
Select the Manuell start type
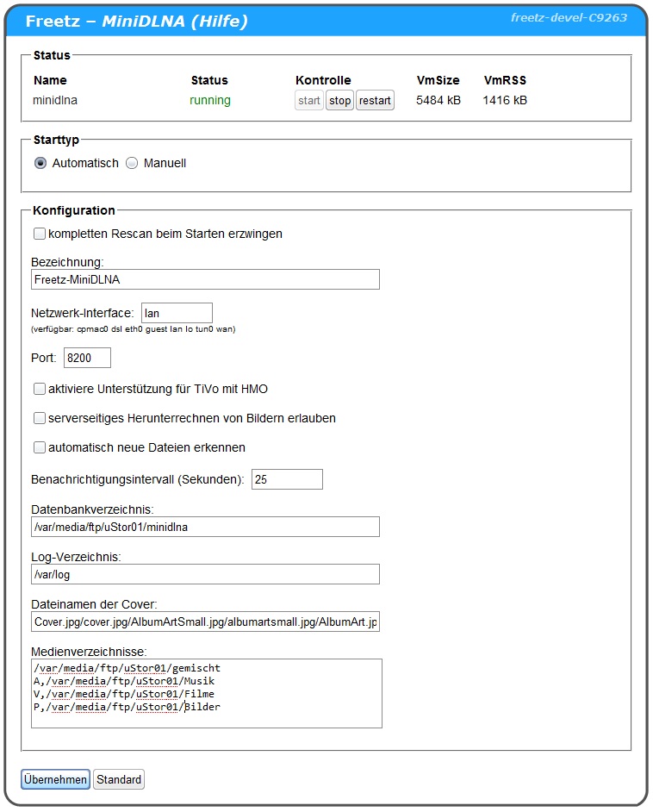click(x=132, y=163)
